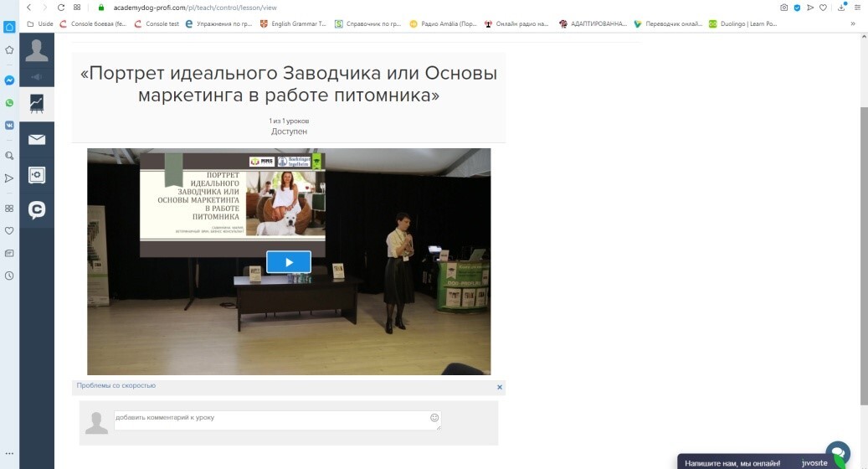Open the Справочник по гр... bookmark
The image size is (868, 469).
pyautogui.click(x=367, y=23)
